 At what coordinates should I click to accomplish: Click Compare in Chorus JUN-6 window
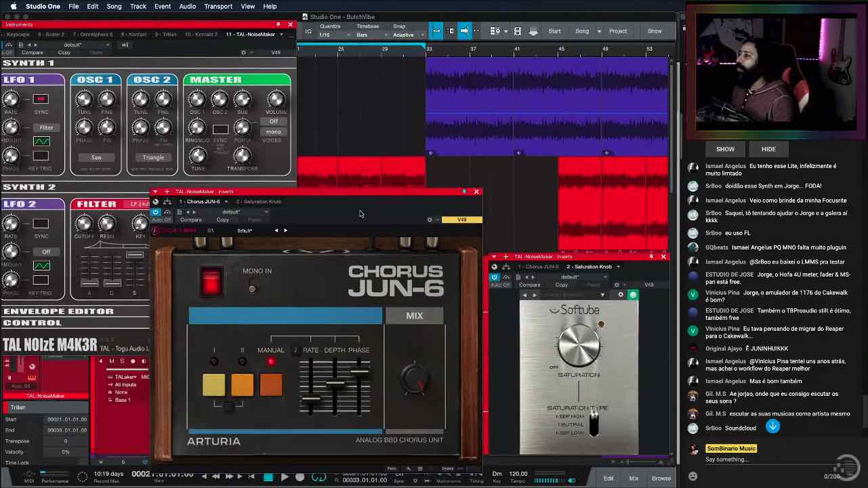click(x=190, y=220)
